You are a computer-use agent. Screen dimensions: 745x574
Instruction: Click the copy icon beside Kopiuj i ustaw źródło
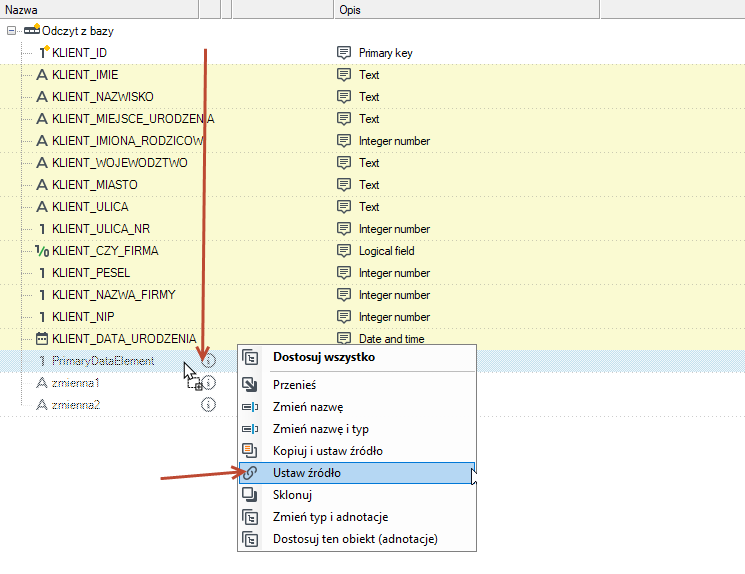point(250,450)
